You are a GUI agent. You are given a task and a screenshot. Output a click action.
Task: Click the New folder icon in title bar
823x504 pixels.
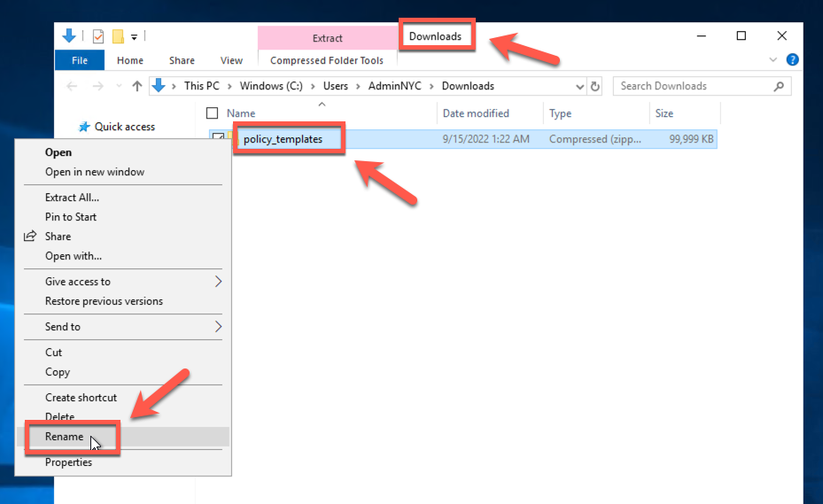click(x=117, y=36)
